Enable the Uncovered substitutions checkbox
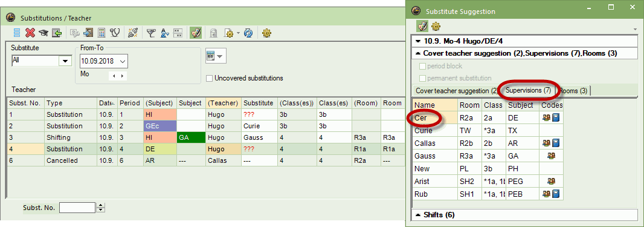Screen dimensions: 644x227 point(210,78)
